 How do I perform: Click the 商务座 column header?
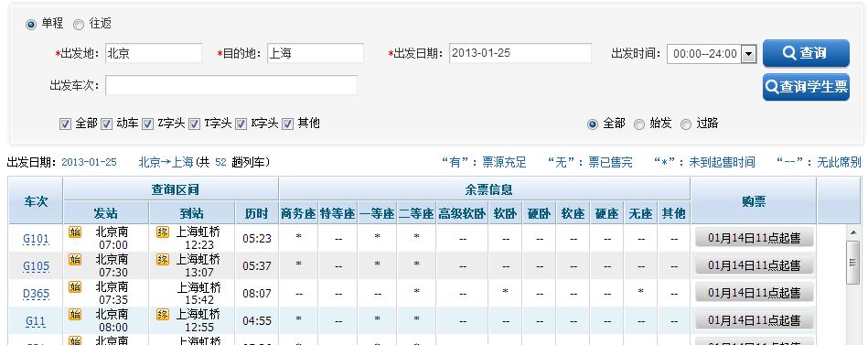point(298,213)
